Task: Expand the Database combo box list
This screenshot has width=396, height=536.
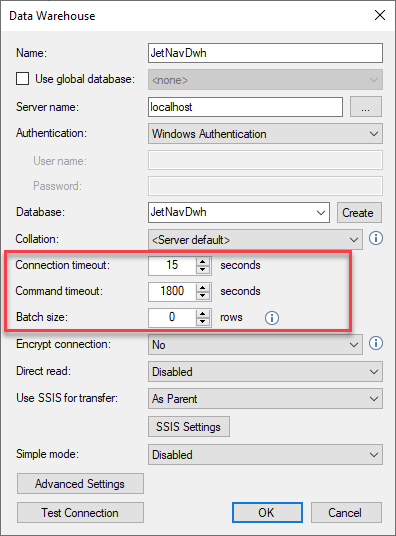Action: tap(321, 213)
